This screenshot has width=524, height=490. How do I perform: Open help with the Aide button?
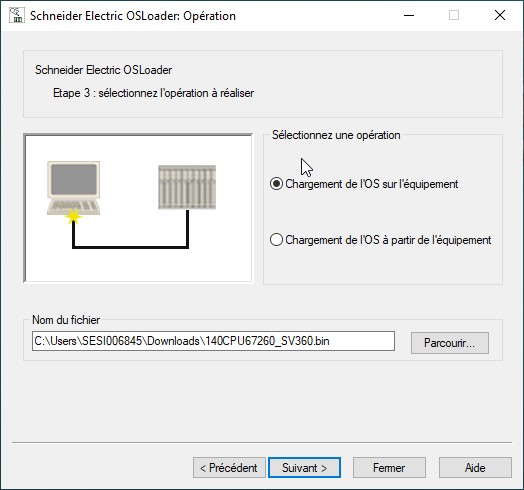click(x=475, y=468)
